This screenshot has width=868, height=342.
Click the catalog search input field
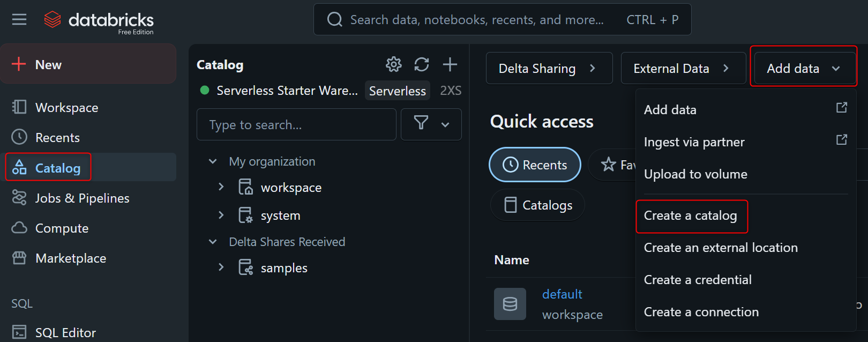click(x=296, y=124)
